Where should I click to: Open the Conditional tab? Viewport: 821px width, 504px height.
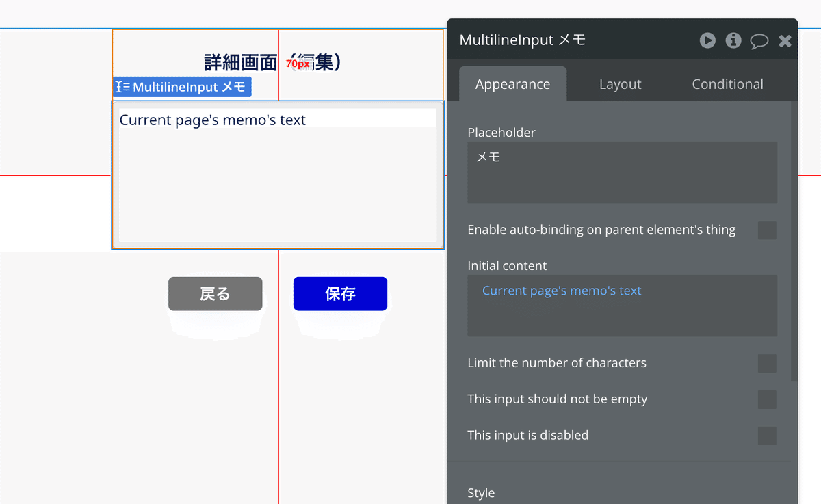point(727,84)
